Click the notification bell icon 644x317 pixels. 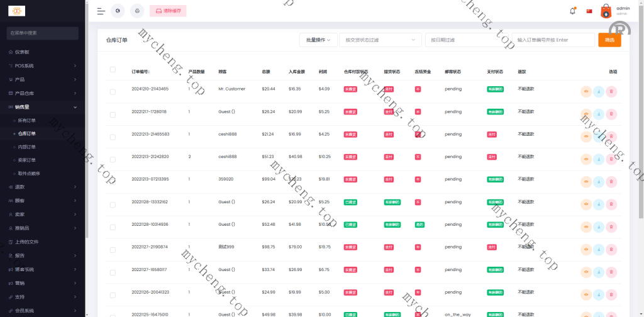(572, 11)
